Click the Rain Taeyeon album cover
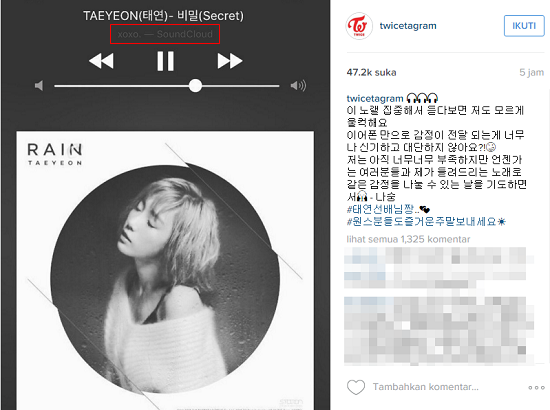Image resolution: width=550 pixels, height=410 pixels. (165, 270)
